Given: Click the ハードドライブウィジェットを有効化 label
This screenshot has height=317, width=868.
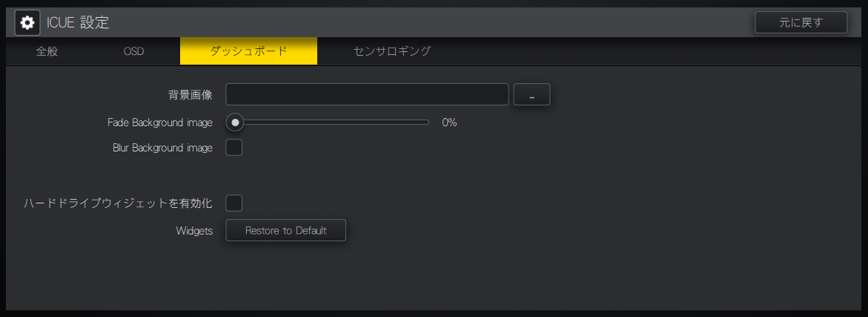Looking at the screenshot, I should (119, 204).
